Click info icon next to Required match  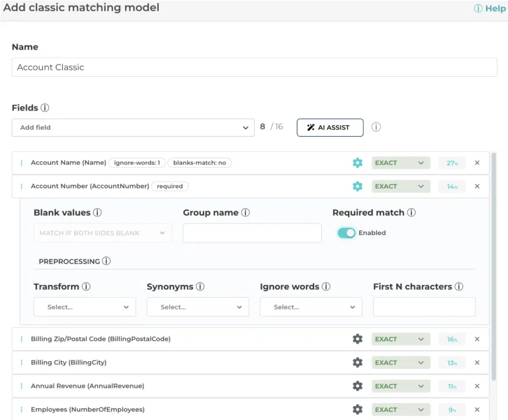coord(411,212)
